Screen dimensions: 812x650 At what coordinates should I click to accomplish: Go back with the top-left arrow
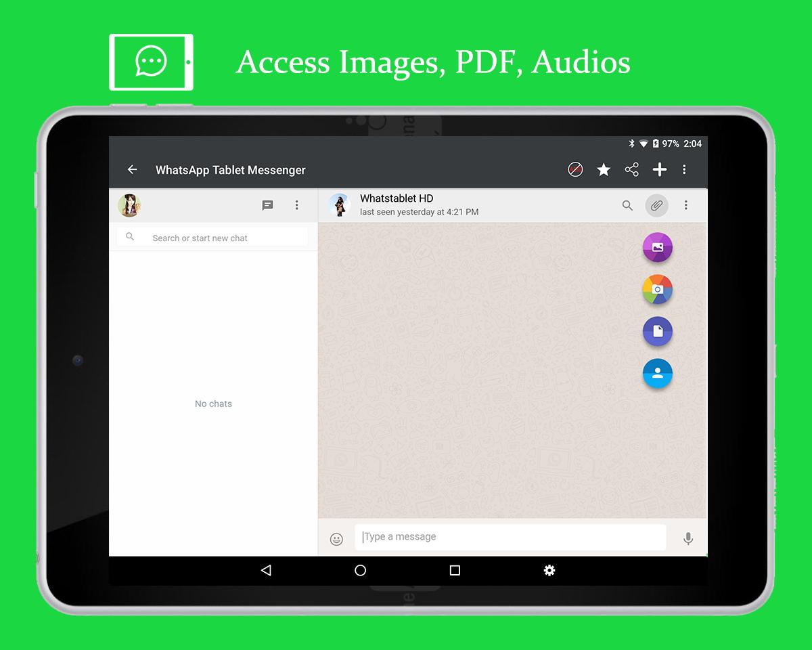click(133, 170)
